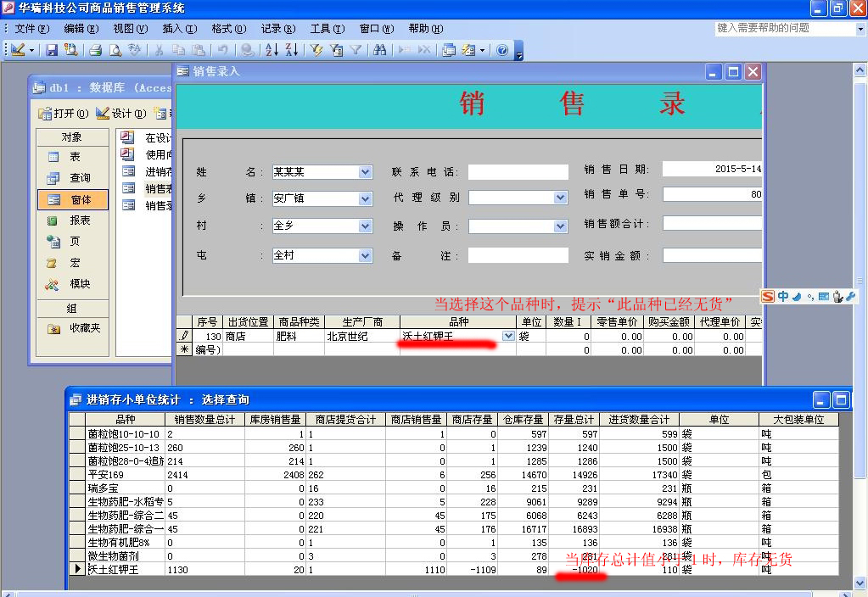Viewport: 868px width, 597px height.
Task: Select the 平安169 row selector
Action: pos(76,475)
